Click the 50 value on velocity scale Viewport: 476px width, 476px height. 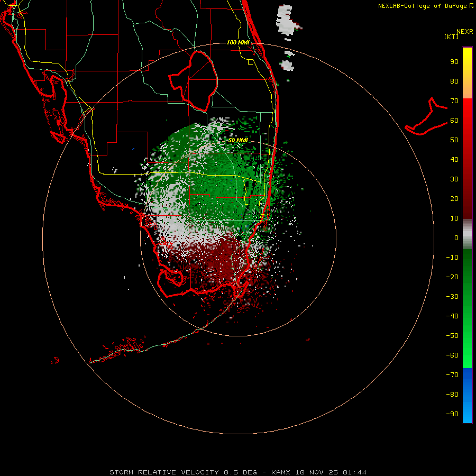(x=454, y=140)
